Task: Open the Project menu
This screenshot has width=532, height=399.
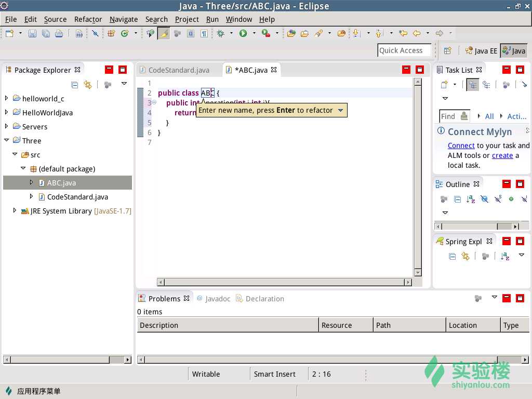Action: (x=187, y=19)
